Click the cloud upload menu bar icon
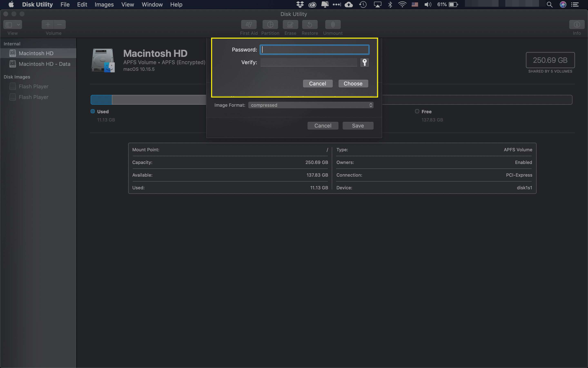 click(x=349, y=4)
